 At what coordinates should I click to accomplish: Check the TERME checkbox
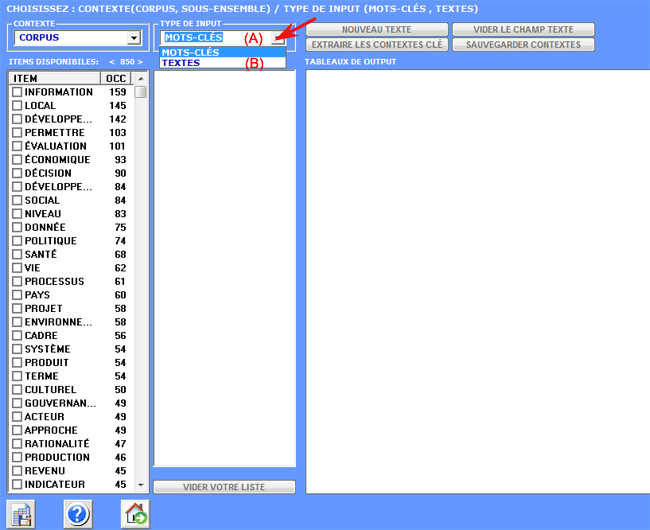17,376
